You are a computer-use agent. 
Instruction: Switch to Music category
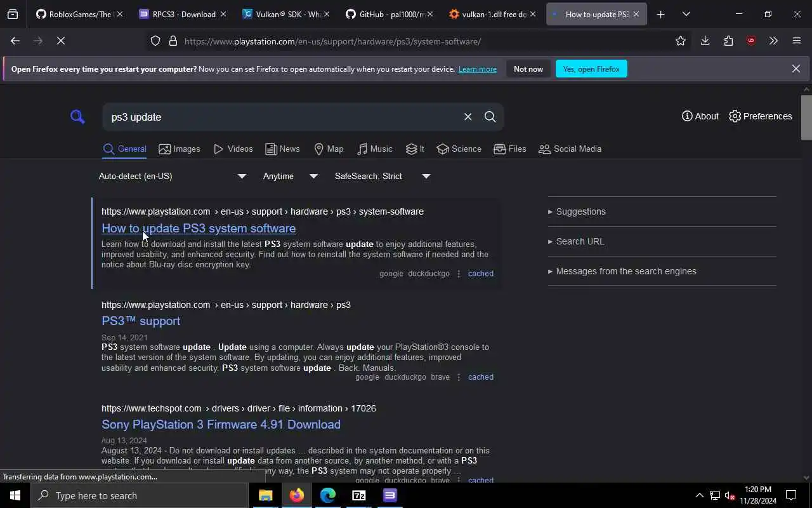coord(374,149)
